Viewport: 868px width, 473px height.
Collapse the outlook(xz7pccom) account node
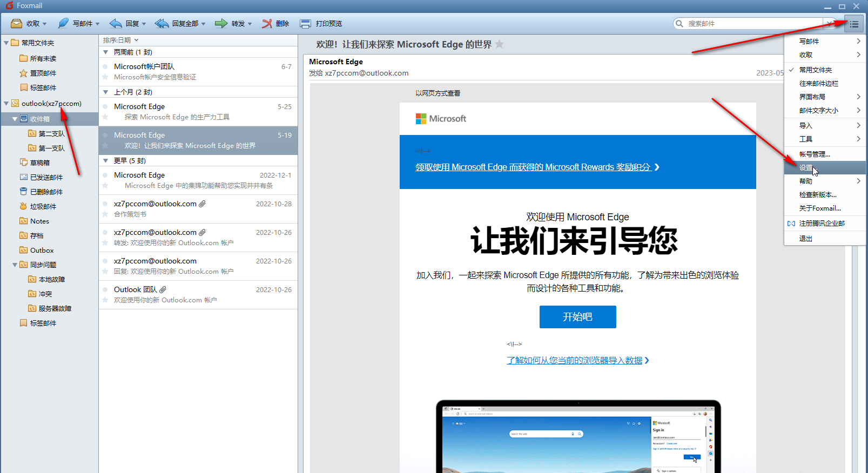(6, 103)
